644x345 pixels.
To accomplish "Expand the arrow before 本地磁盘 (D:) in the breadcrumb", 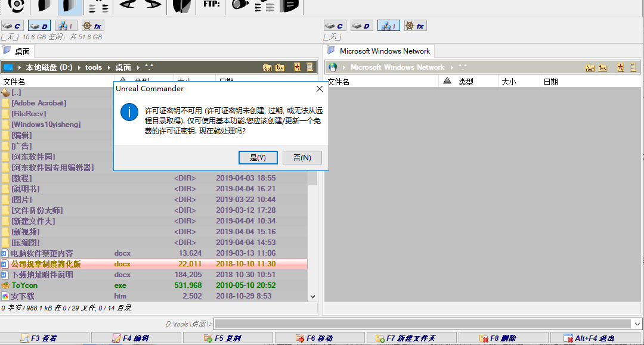I will click(x=19, y=67).
